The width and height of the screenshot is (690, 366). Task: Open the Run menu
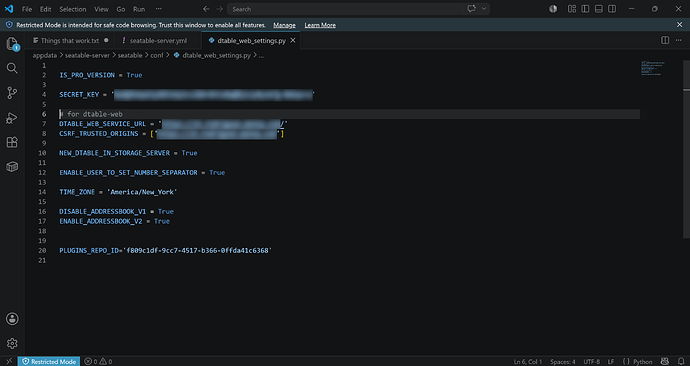pos(139,9)
